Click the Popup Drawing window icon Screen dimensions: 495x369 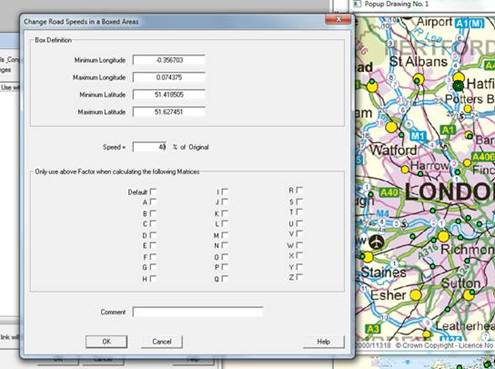coord(357,4)
